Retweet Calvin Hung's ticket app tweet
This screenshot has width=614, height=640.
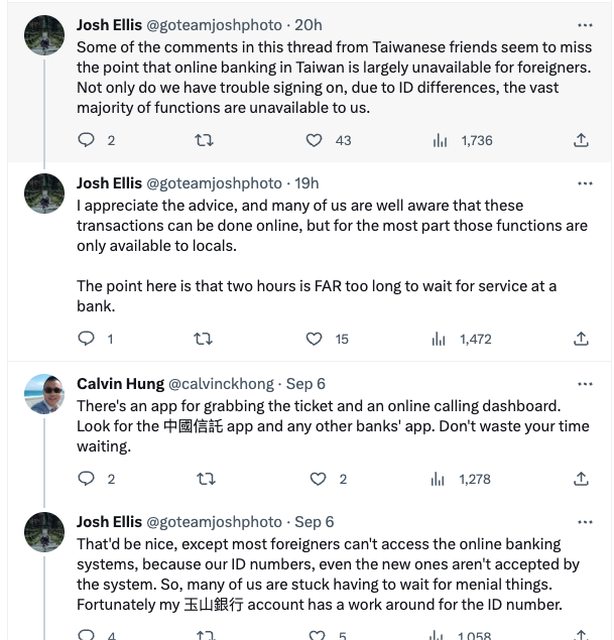point(205,479)
